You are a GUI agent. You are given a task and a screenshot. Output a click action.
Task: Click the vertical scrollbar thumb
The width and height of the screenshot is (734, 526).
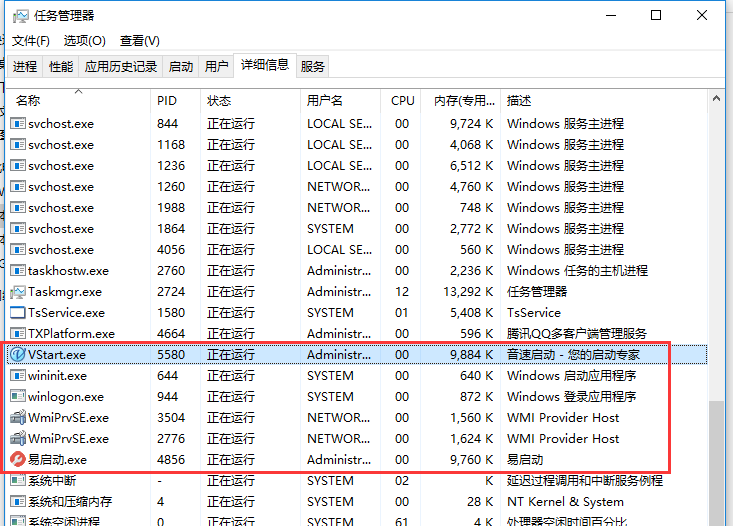(716, 463)
